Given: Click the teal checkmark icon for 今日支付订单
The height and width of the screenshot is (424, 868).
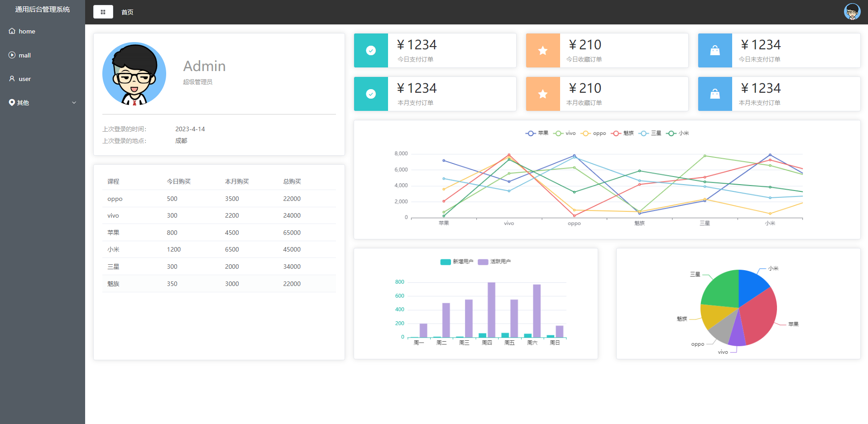Looking at the screenshot, I should [x=371, y=51].
